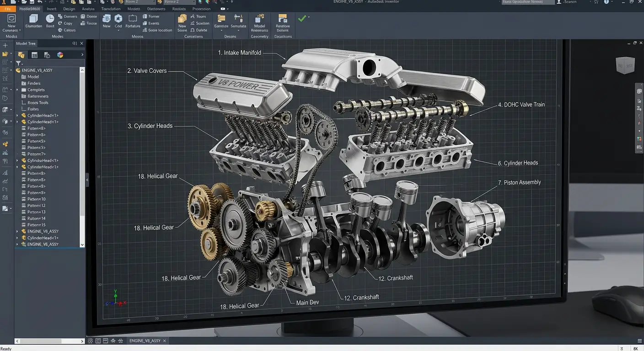Click the assembly view icon in Model Tree
The width and height of the screenshot is (644, 351).
click(x=21, y=55)
